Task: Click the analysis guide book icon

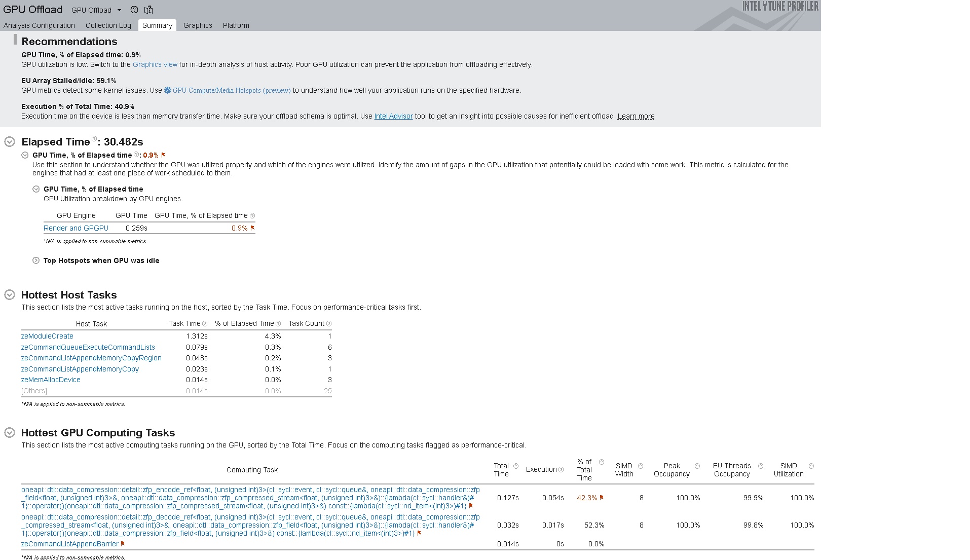Action: click(x=148, y=10)
